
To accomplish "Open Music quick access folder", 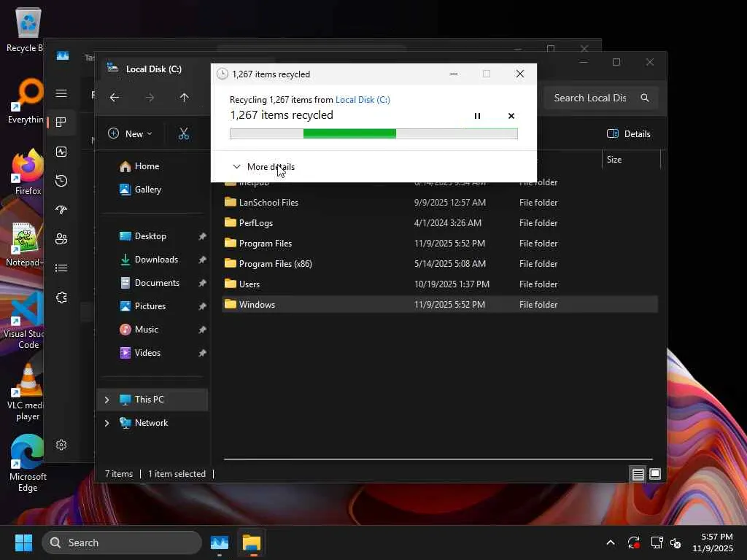I will [x=146, y=330].
